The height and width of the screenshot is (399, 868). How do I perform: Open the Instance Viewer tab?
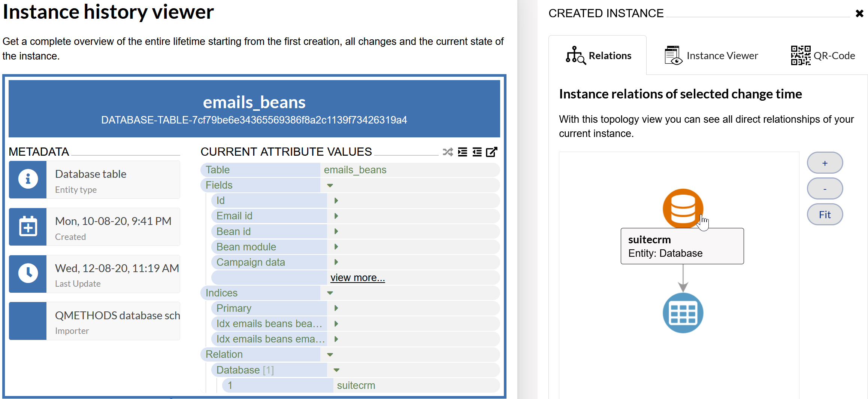click(711, 55)
